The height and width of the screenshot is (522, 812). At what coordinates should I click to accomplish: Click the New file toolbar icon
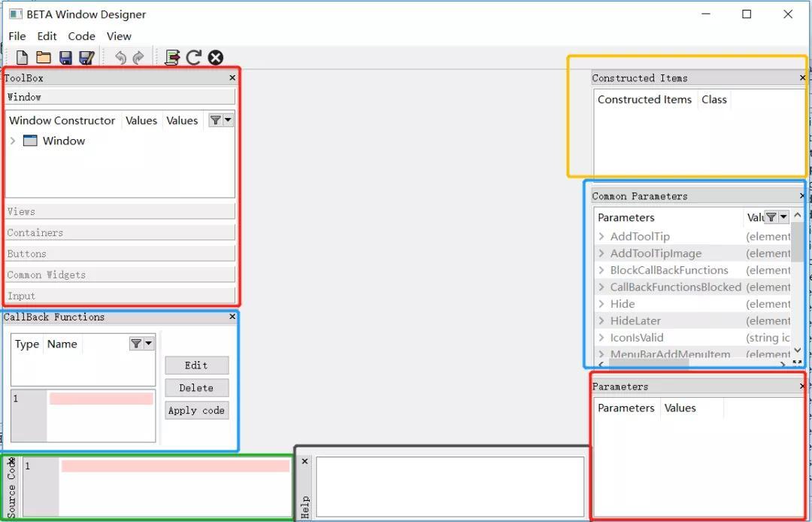pyautogui.click(x=23, y=57)
